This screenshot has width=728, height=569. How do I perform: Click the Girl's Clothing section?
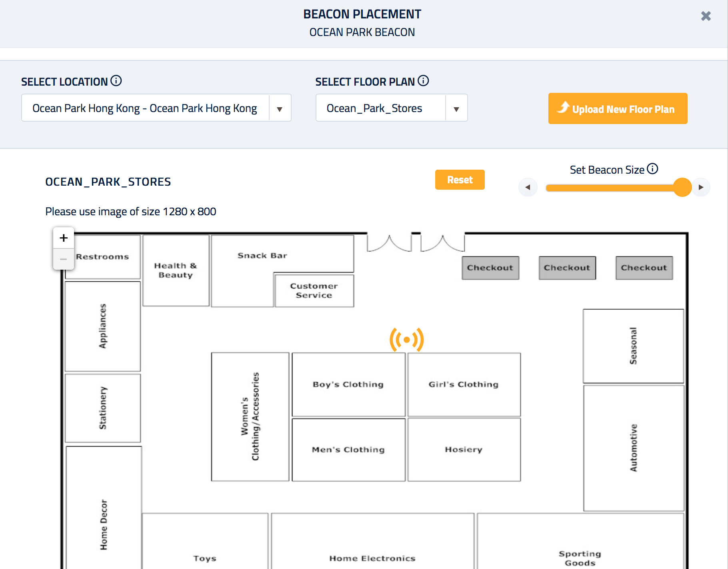click(x=464, y=385)
